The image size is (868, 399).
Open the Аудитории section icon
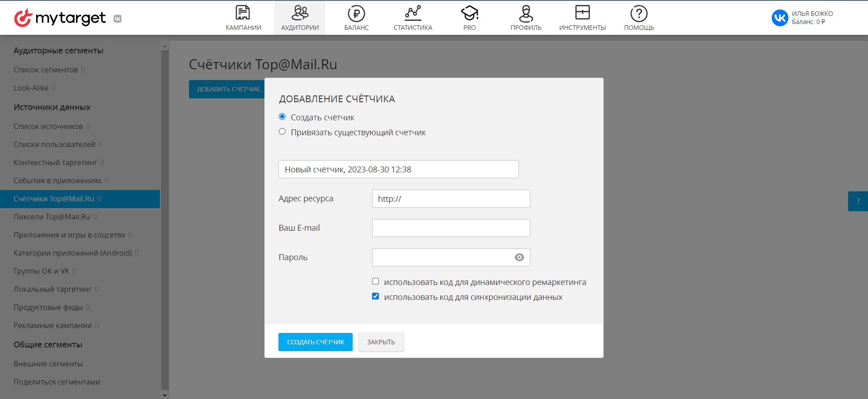tap(300, 13)
